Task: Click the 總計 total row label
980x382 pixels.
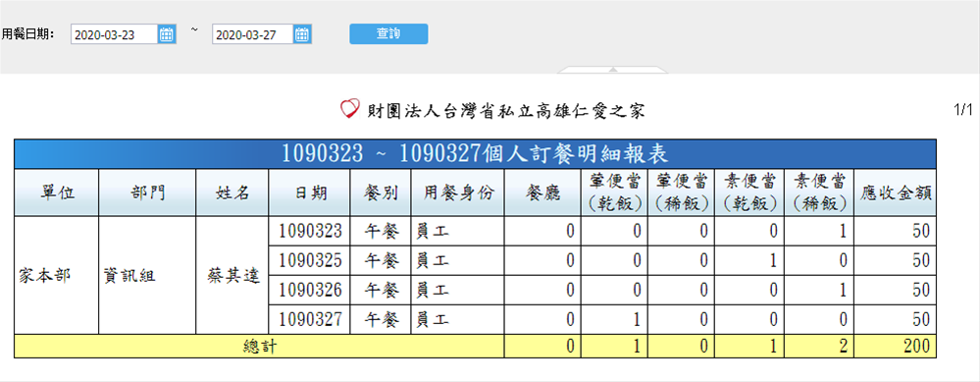Action: pos(259,346)
